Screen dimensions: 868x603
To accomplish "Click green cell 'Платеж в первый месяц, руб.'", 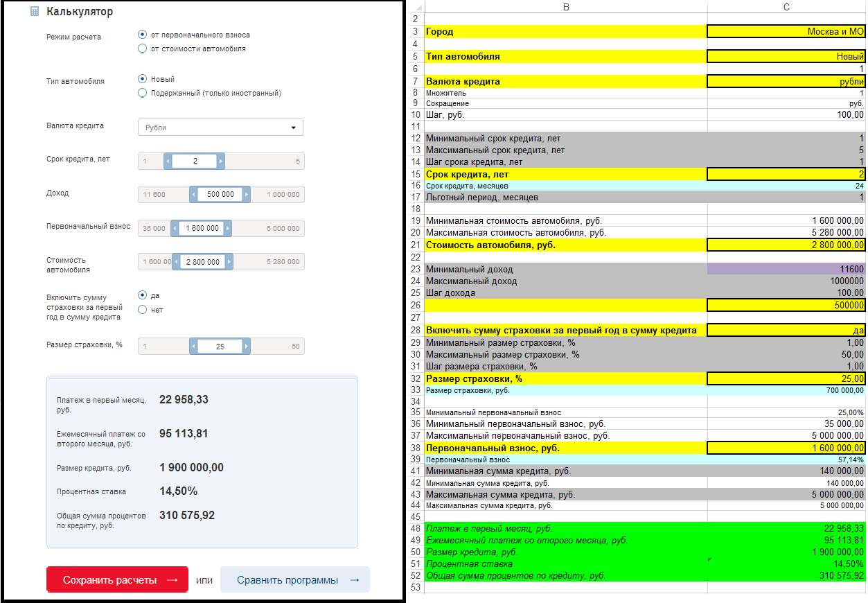I will click(x=566, y=528).
